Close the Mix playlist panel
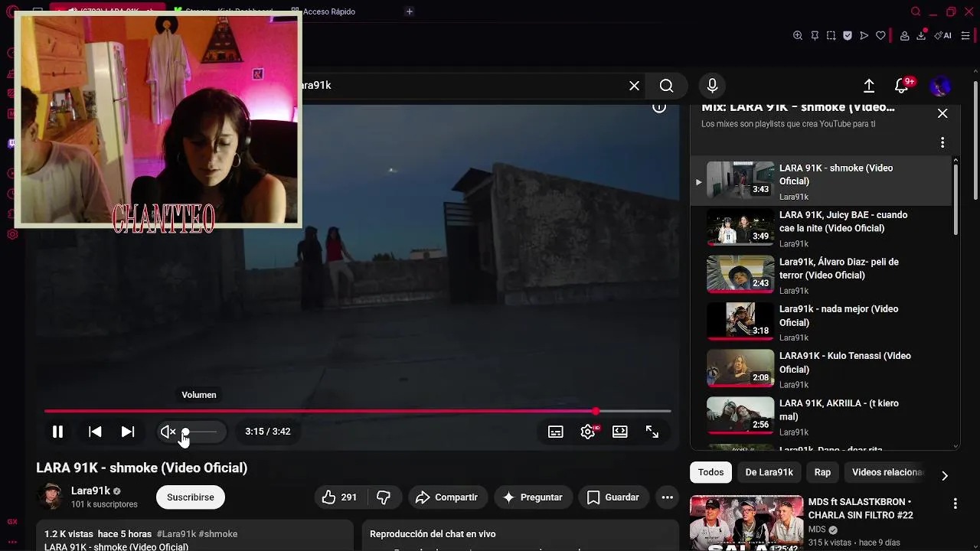This screenshot has height=551, width=980. click(942, 113)
